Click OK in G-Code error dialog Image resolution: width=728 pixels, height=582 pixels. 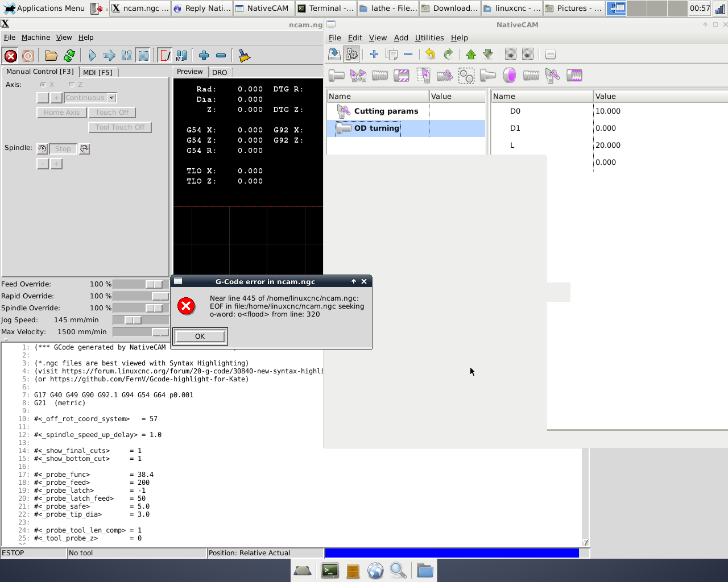(200, 336)
